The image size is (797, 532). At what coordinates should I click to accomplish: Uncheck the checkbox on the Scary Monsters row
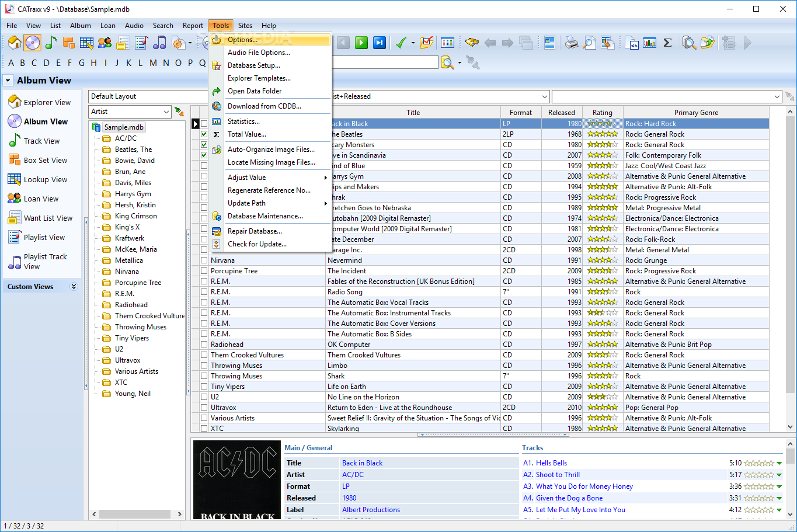pos(204,145)
